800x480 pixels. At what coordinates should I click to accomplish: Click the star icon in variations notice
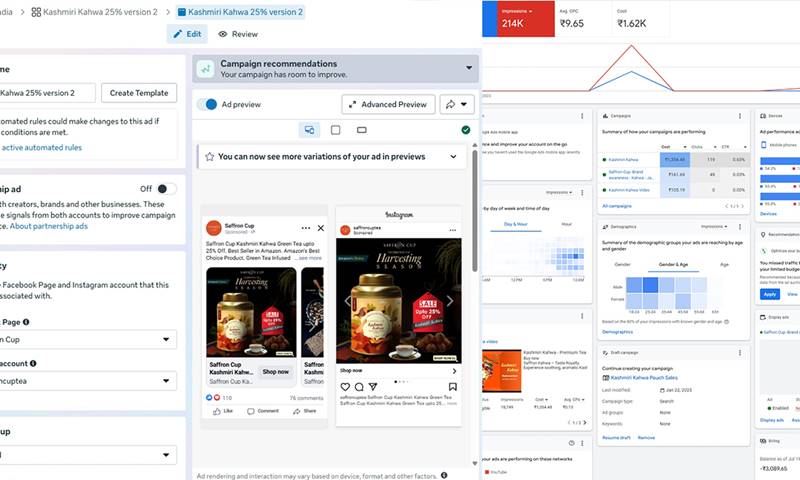209,157
